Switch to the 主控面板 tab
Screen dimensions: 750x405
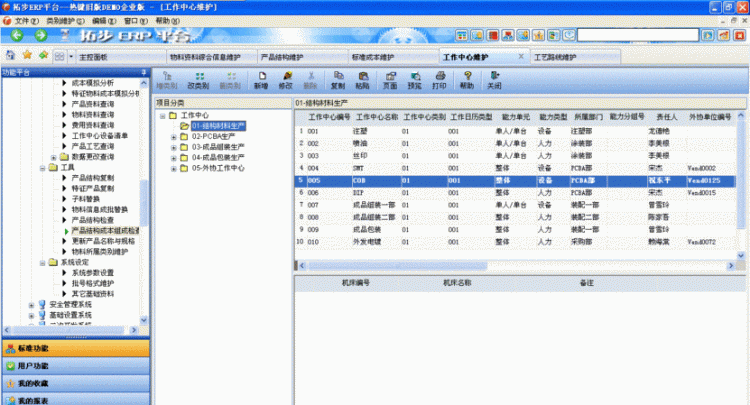120,57
